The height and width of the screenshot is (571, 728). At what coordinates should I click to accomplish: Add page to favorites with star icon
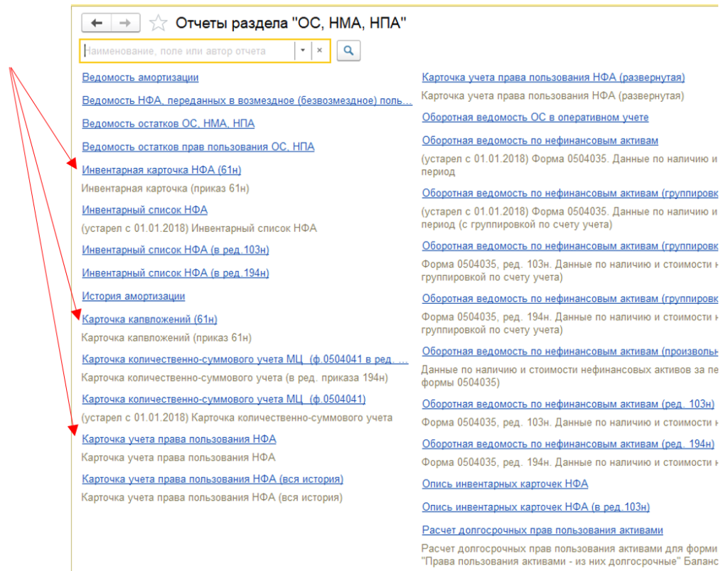click(158, 23)
